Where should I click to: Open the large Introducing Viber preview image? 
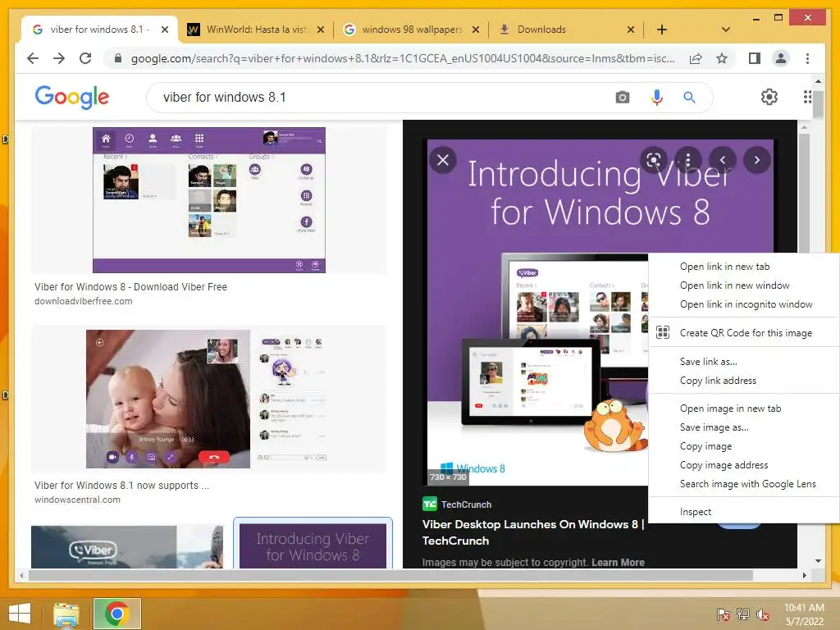pos(537,313)
